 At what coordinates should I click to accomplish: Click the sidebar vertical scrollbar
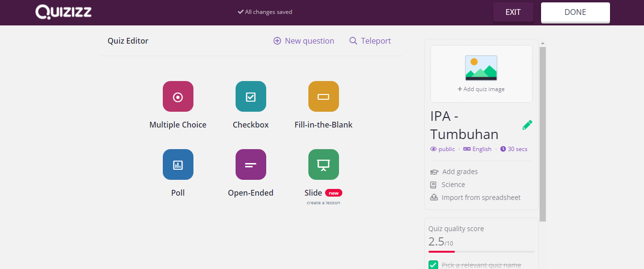[542, 134]
